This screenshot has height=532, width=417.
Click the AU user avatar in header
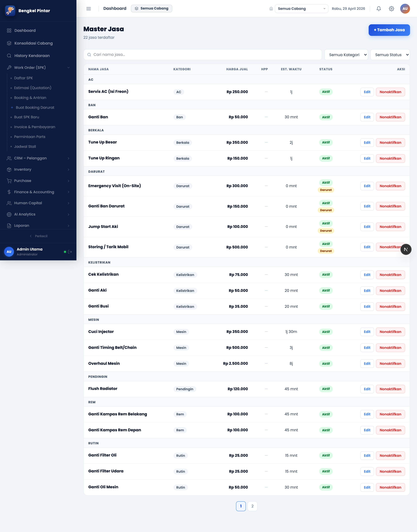pos(405,9)
